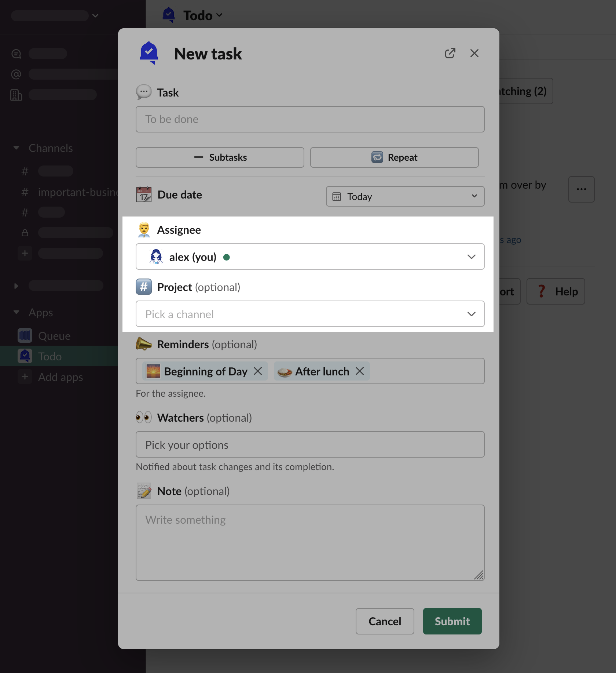Focus the Task name input field

[310, 119]
